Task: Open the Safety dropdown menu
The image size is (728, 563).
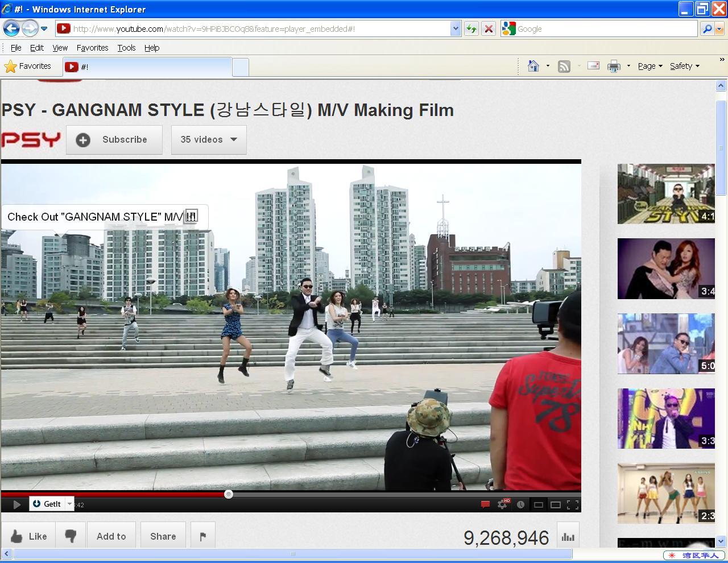Action: [x=685, y=66]
